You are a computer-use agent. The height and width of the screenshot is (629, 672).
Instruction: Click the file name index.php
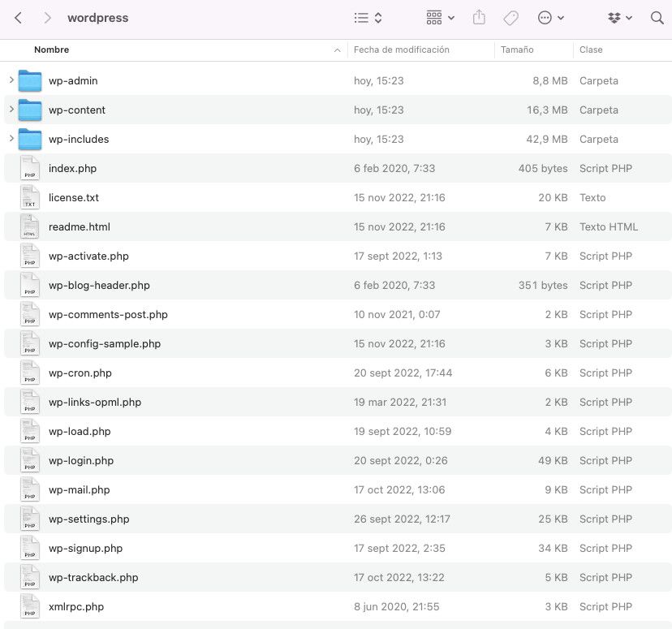72,168
